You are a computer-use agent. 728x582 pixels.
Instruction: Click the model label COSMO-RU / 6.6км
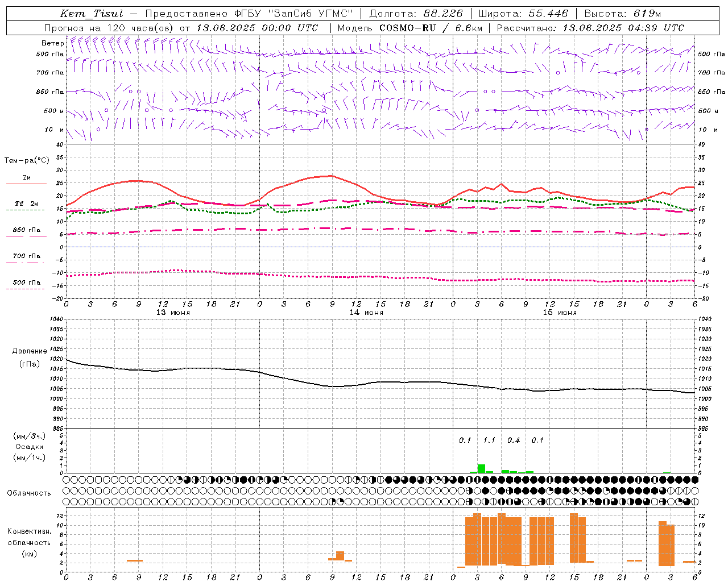pos(431,28)
